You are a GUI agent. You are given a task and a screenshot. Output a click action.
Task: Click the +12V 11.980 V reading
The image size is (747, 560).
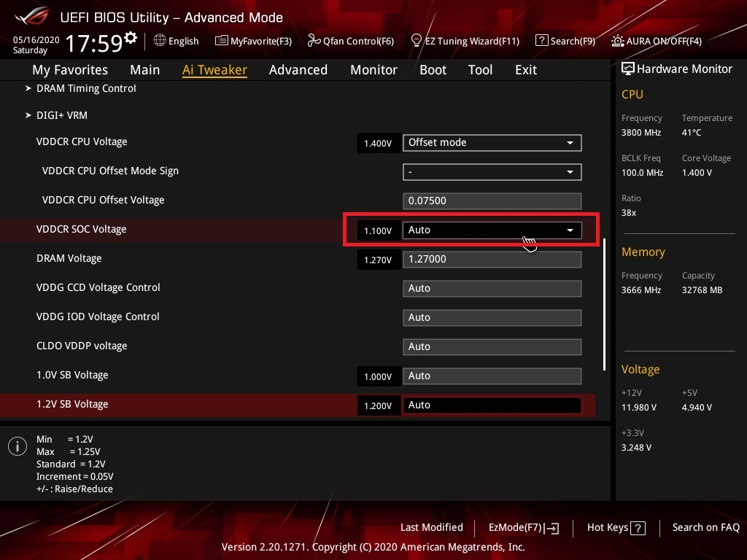tap(638, 407)
